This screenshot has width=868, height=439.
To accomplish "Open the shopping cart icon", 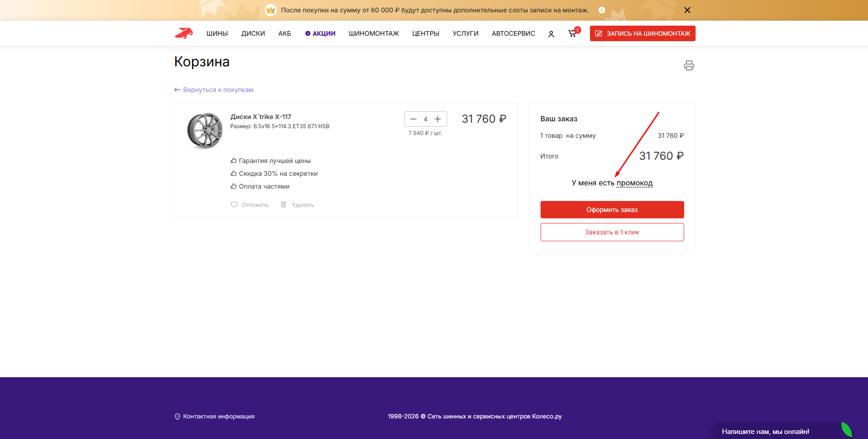I will (x=572, y=33).
